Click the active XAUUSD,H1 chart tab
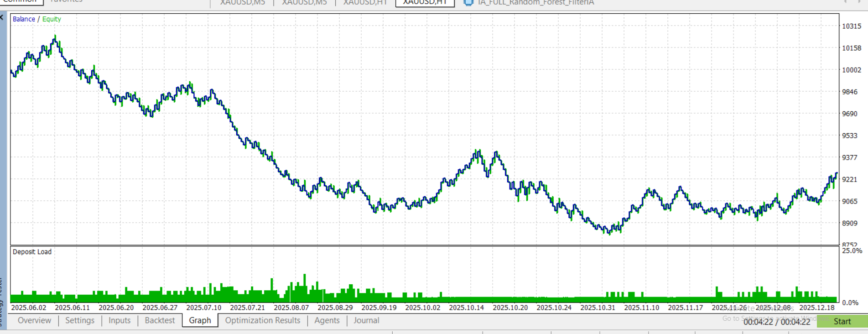Viewport: 868px width, 334px height. click(425, 3)
